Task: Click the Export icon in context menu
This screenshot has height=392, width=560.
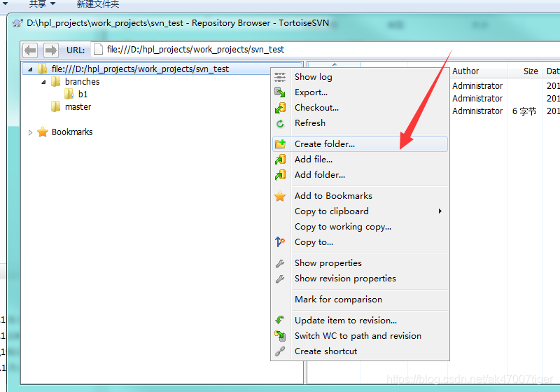Action: 280,92
